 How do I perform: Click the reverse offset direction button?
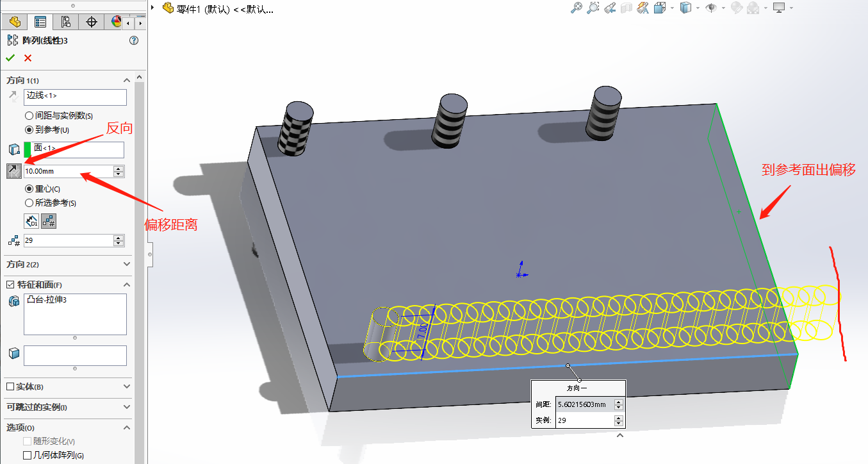[13, 171]
